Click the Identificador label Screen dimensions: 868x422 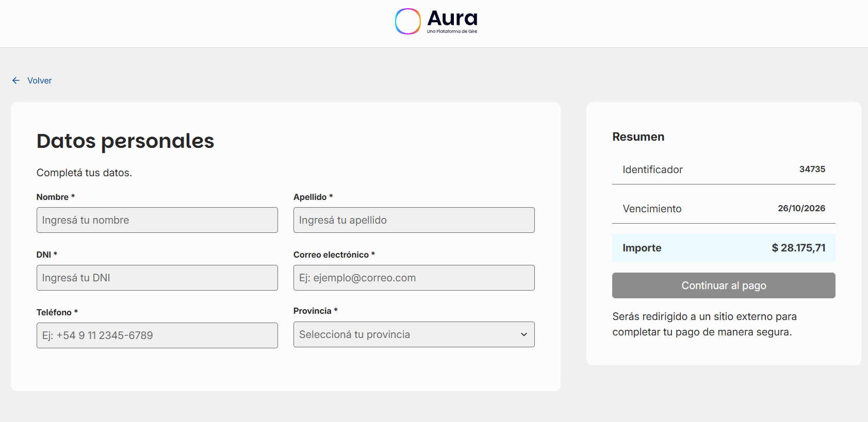click(653, 170)
